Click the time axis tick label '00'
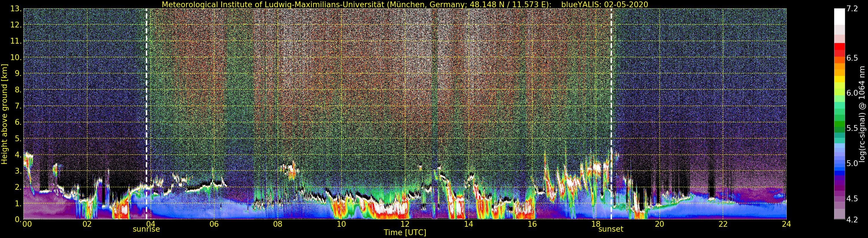868x238 pixels. pyautogui.click(x=27, y=224)
